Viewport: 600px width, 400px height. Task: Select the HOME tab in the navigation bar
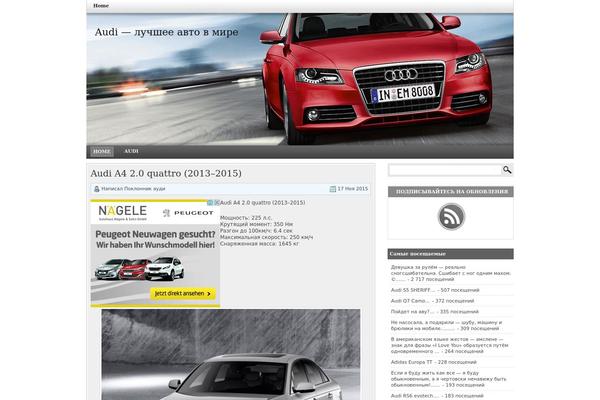point(102,151)
